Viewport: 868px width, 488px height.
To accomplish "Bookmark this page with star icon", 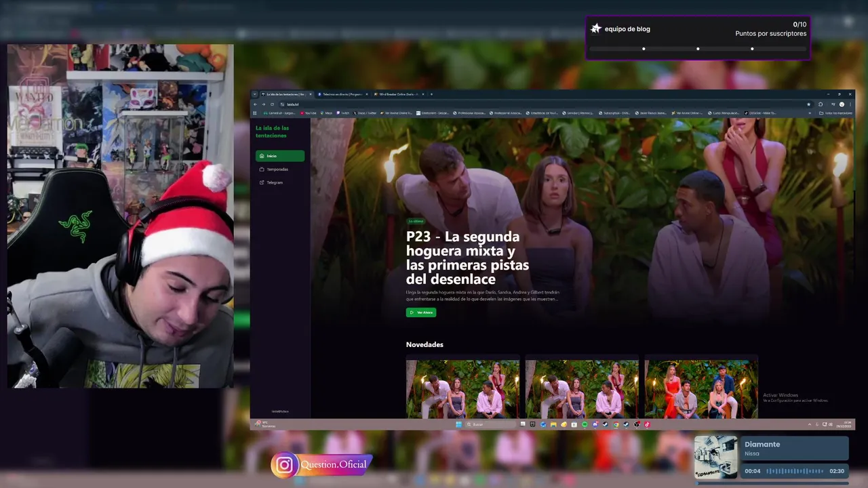I will 808,104.
